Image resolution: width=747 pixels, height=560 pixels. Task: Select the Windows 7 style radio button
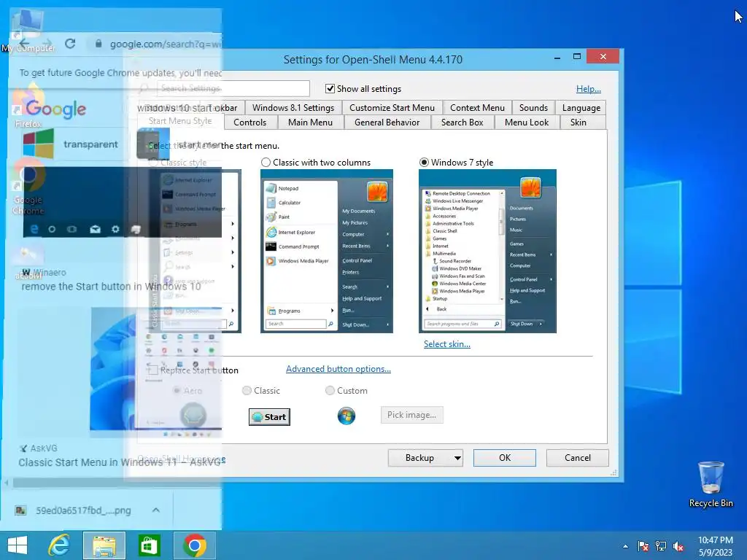click(424, 163)
